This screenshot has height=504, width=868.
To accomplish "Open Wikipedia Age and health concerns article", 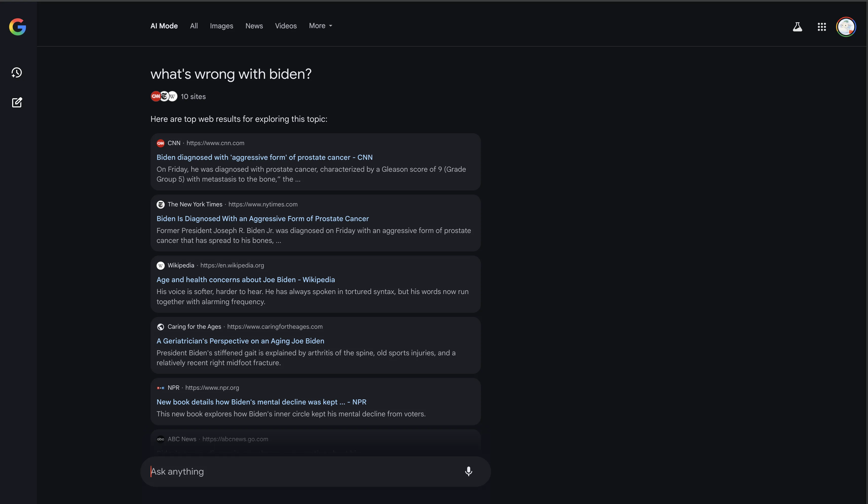I will click(246, 280).
